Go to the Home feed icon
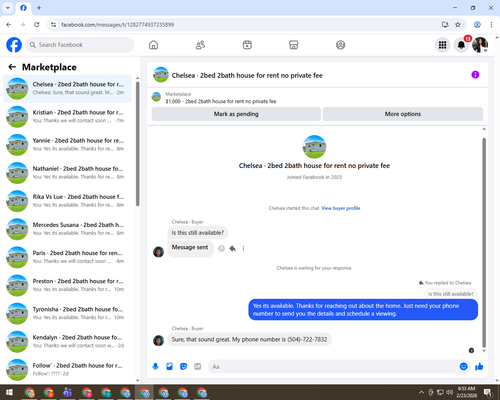The image size is (500, 400). point(153,45)
